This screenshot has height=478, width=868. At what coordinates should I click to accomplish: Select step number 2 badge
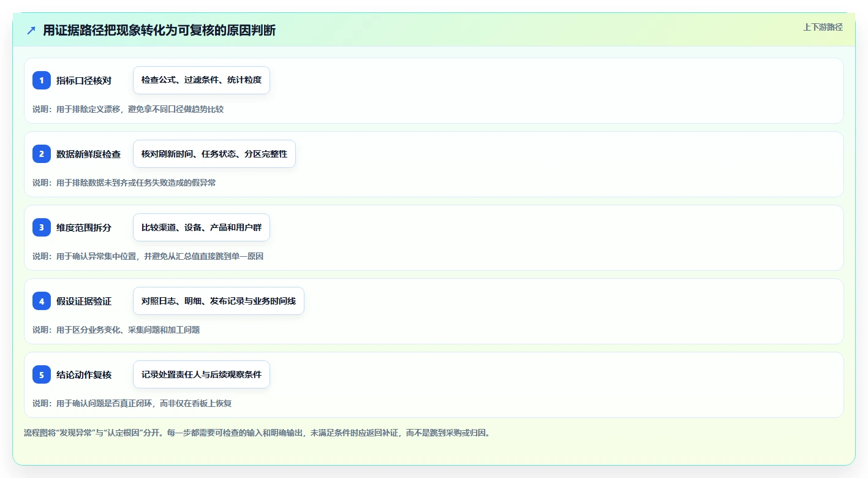pos(42,154)
